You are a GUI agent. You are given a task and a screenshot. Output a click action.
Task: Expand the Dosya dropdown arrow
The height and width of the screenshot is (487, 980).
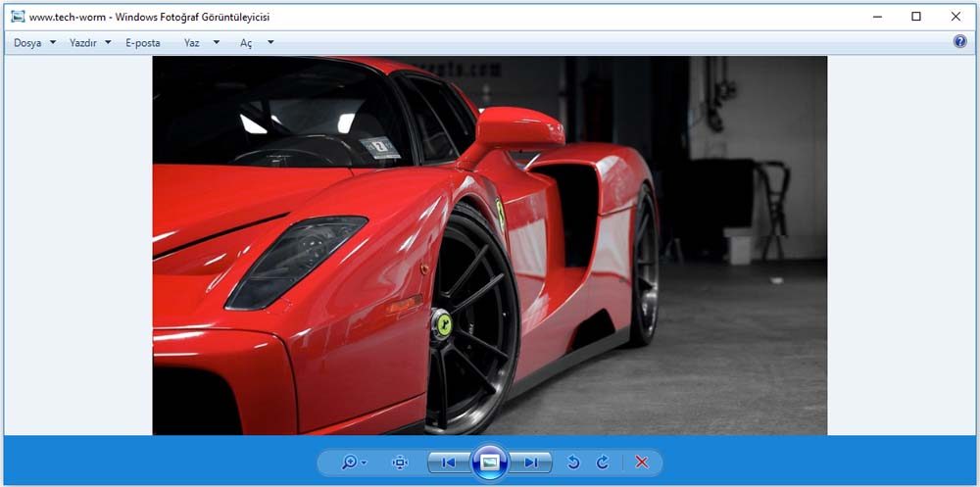tap(53, 43)
